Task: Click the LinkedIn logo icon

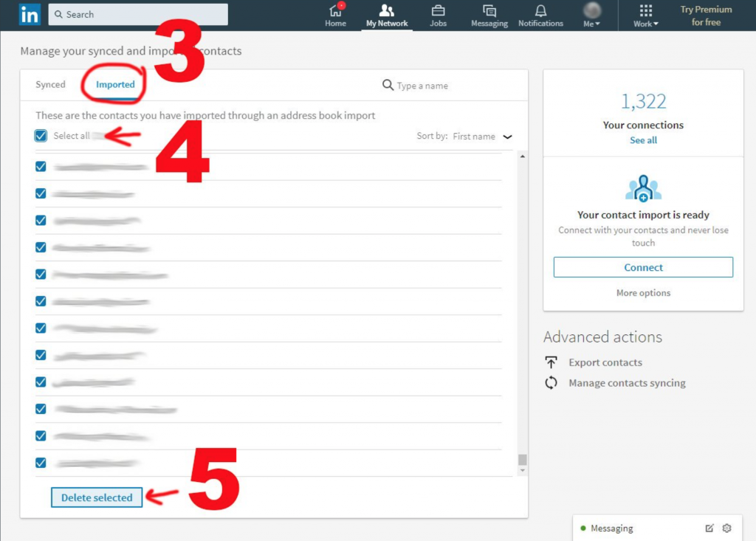Action: (30, 14)
